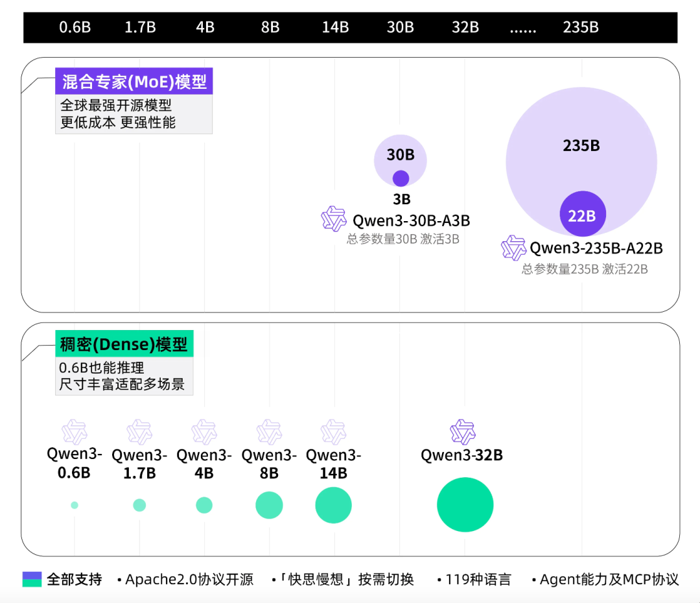Pick the Qwen logo above Qwen3-4B
700x603 pixels.
coord(204,432)
